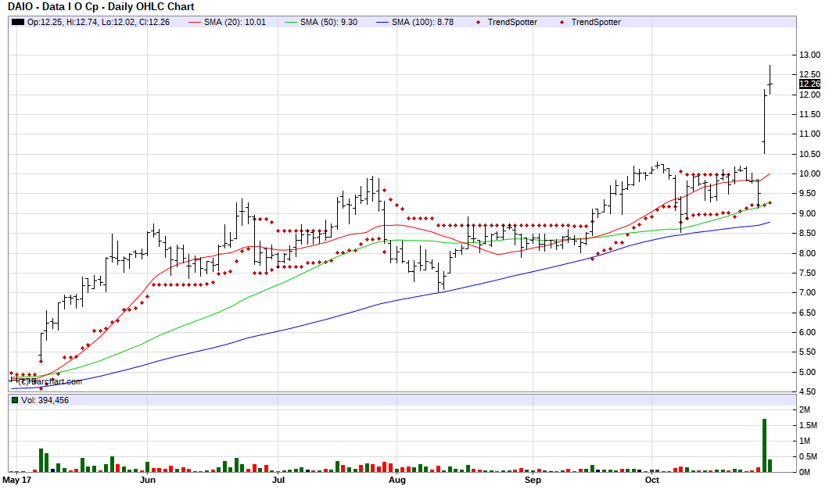Click the green volume legend square
This screenshot has height=504, width=829.
15,400
